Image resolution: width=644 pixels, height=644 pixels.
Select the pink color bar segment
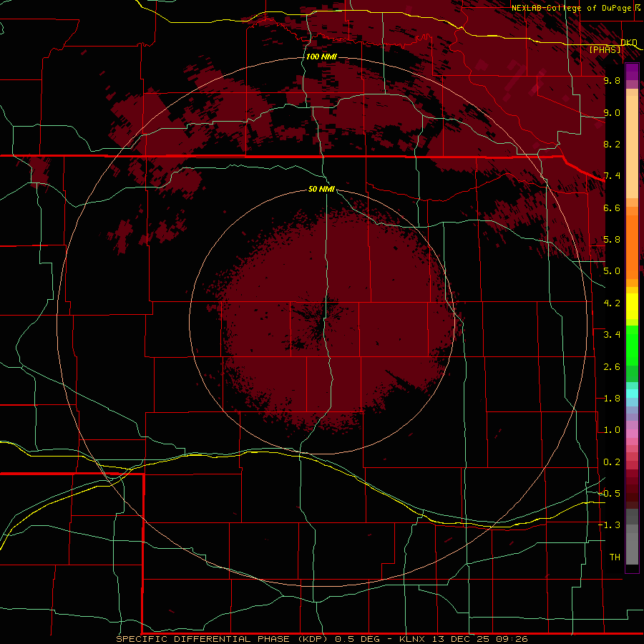tap(632, 434)
